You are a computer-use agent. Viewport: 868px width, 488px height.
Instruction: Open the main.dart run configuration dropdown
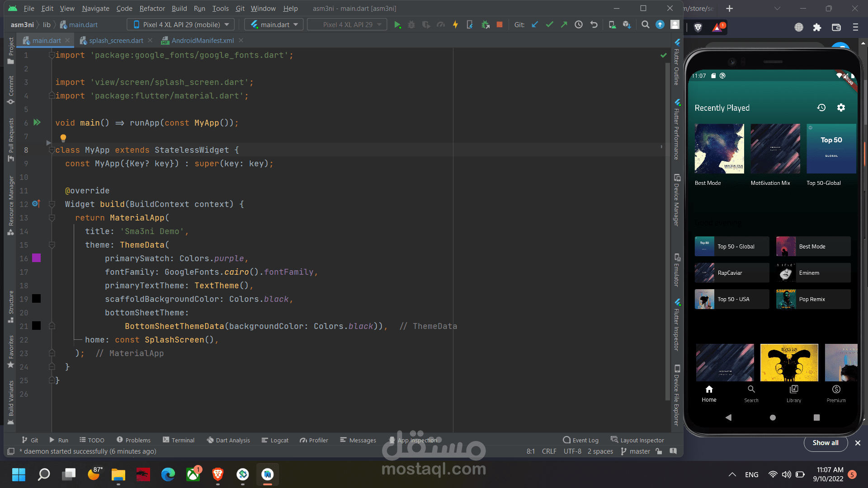[x=274, y=25]
